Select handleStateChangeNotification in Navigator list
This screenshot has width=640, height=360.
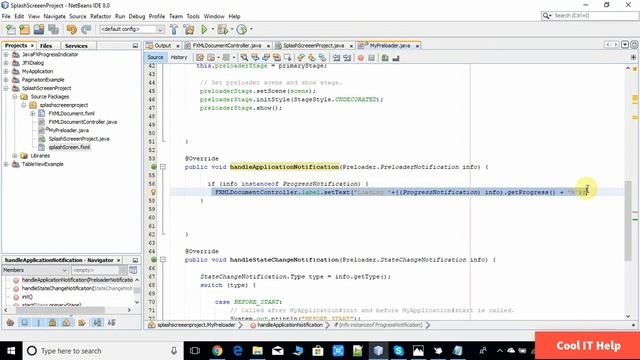click(77, 289)
